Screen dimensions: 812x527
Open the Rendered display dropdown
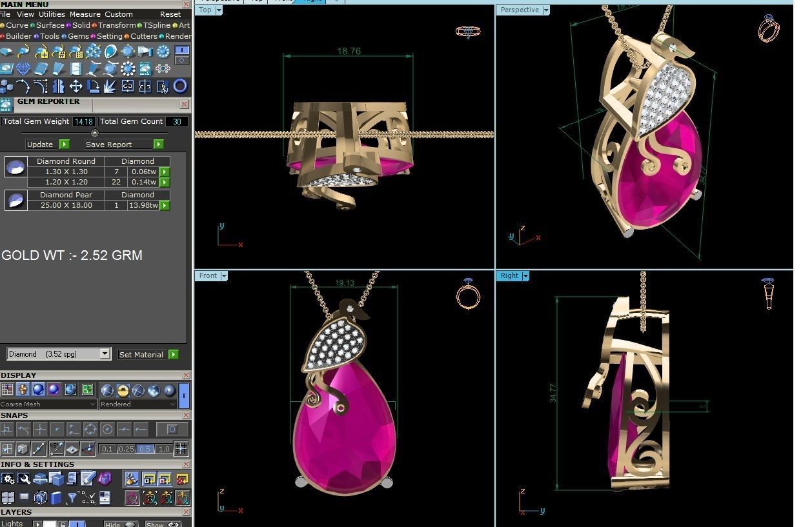coord(138,404)
